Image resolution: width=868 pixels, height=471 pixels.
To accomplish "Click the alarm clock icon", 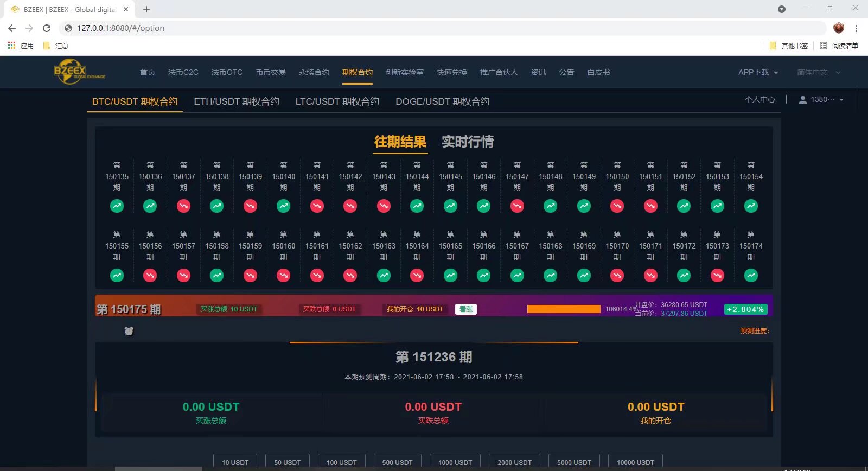I will 129,331.
